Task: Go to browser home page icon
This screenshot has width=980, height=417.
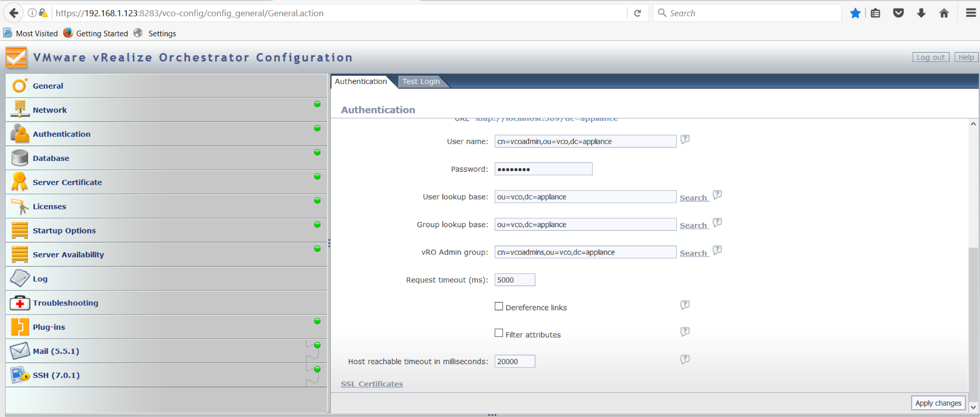Action: coord(944,13)
